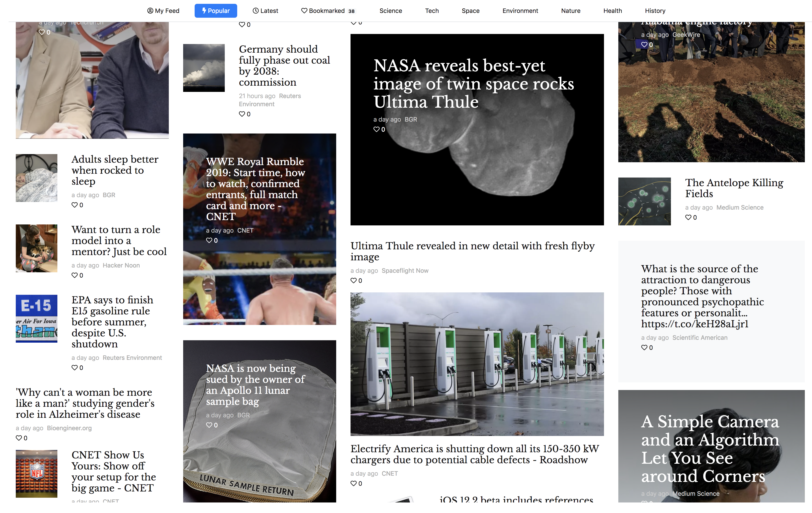Viewport: 812px width, 513px height.
Task: Open the Environment category
Action: (x=520, y=11)
